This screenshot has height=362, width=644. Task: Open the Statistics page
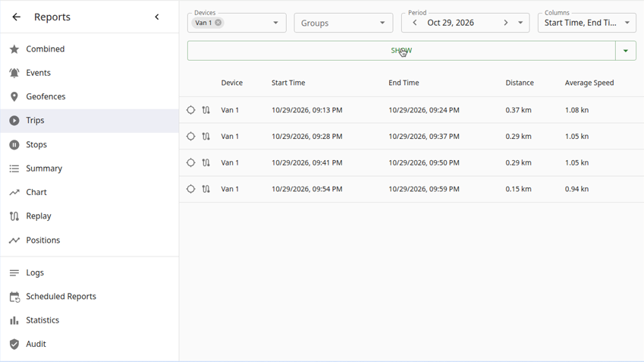(x=90, y=320)
